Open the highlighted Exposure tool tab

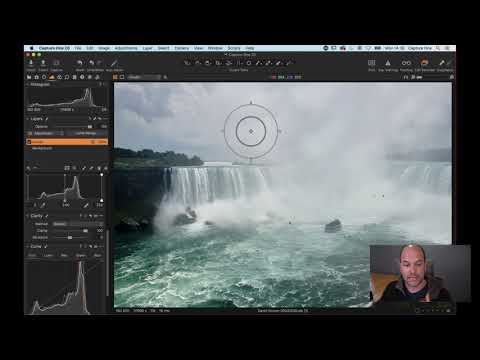pyautogui.click(x=52, y=77)
